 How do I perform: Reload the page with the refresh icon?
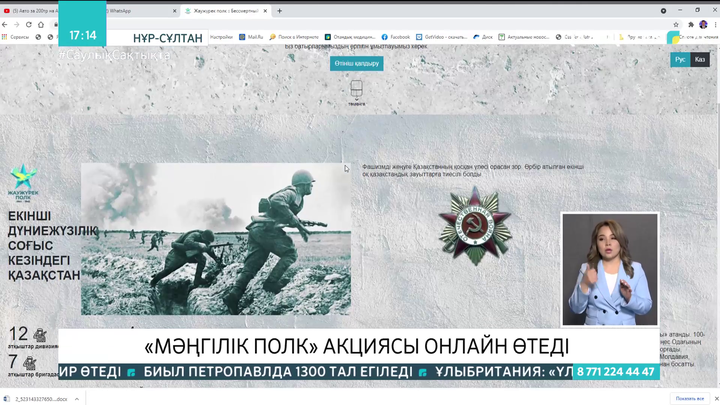coord(28,25)
